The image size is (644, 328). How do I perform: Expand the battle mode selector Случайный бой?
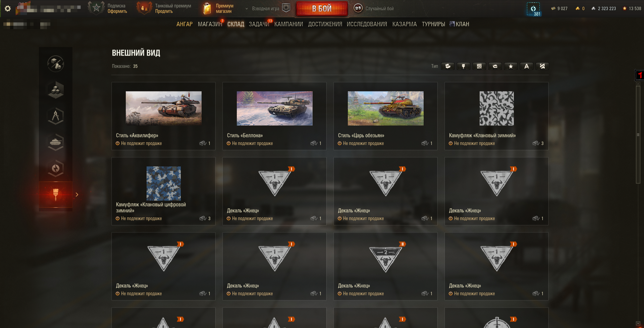point(374,8)
